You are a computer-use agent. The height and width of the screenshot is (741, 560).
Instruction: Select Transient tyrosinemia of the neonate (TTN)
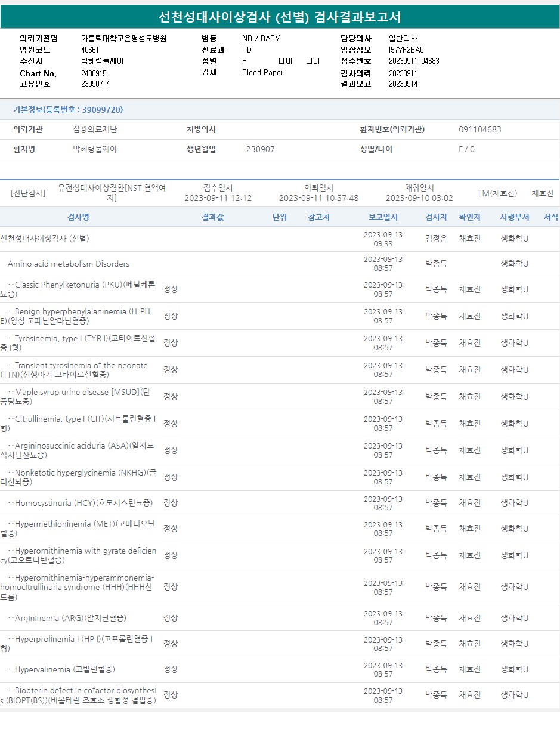click(x=74, y=370)
